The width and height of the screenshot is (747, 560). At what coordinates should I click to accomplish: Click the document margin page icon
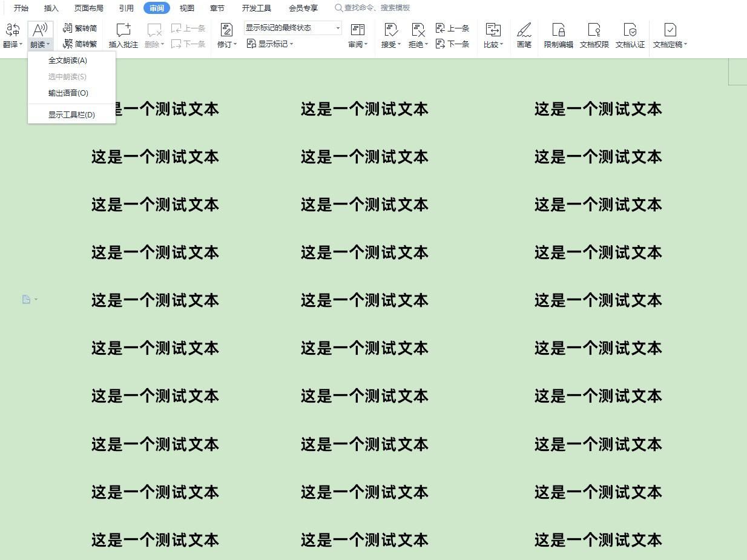26,299
